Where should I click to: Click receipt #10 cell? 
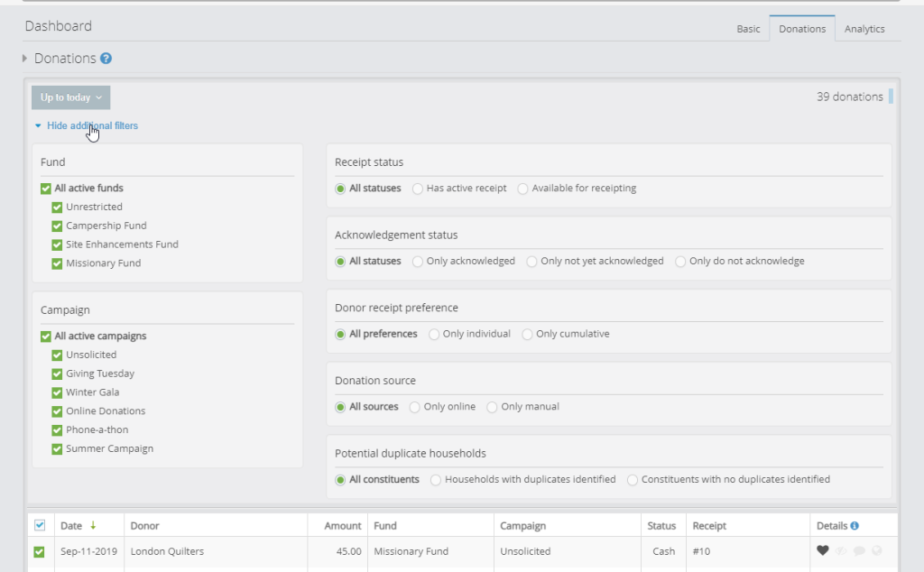point(701,551)
